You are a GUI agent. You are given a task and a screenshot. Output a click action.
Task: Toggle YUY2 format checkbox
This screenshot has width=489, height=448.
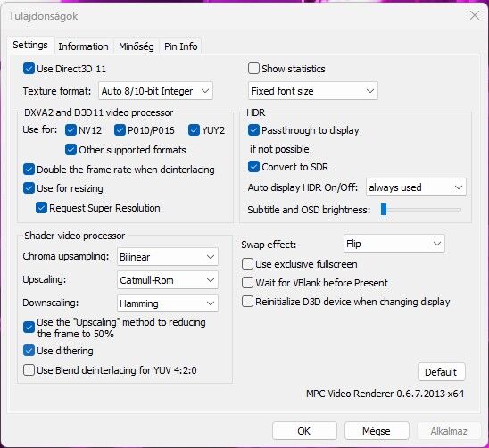(x=194, y=130)
